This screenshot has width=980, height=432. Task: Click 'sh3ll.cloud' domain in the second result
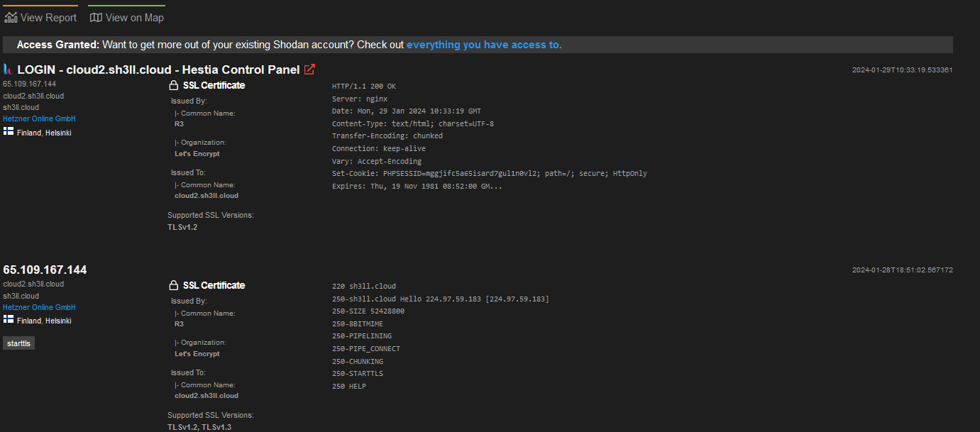coord(21,296)
